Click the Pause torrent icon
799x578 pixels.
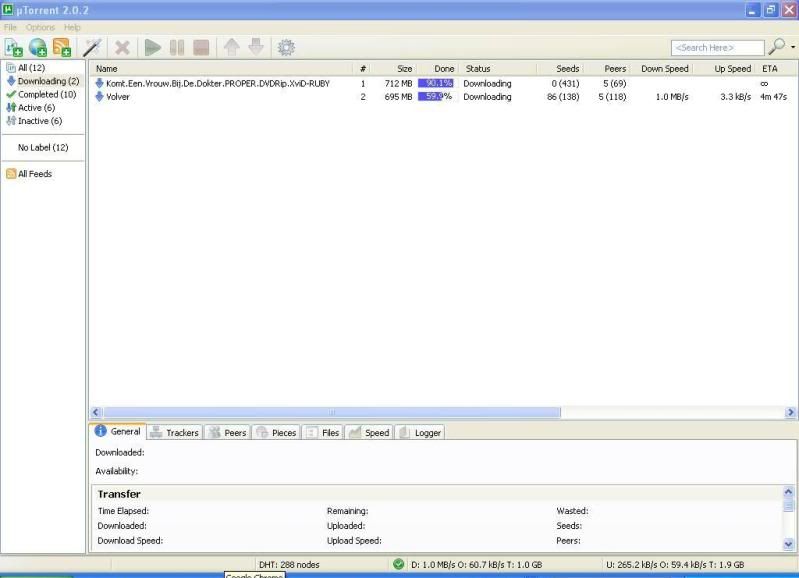tap(177, 48)
